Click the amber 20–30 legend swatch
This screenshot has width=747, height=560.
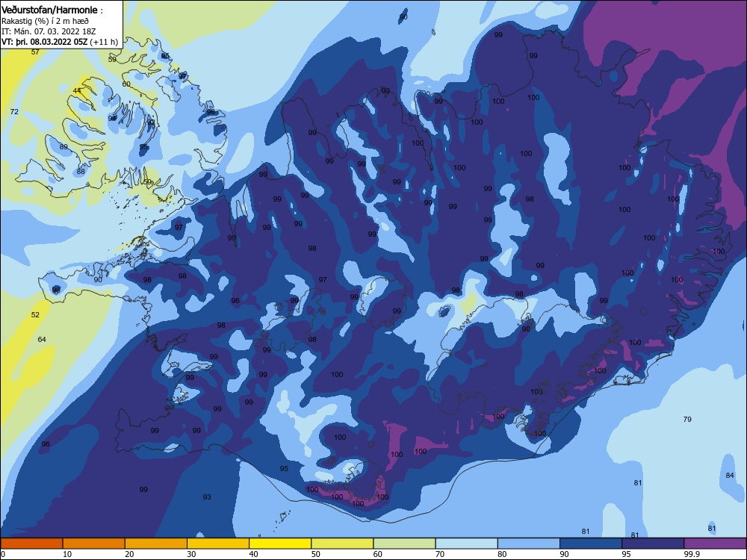coord(156,544)
